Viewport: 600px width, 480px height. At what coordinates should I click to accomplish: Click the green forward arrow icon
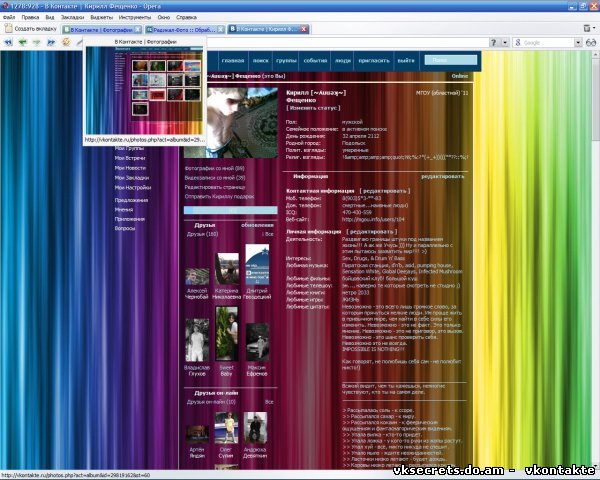pyautogui.click(x=37, y=42)
